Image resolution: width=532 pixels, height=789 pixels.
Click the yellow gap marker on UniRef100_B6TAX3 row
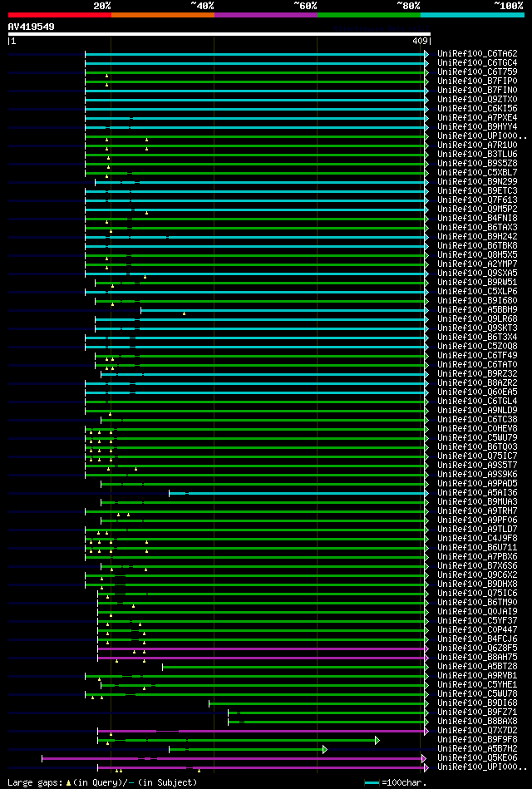click(111, 231)
